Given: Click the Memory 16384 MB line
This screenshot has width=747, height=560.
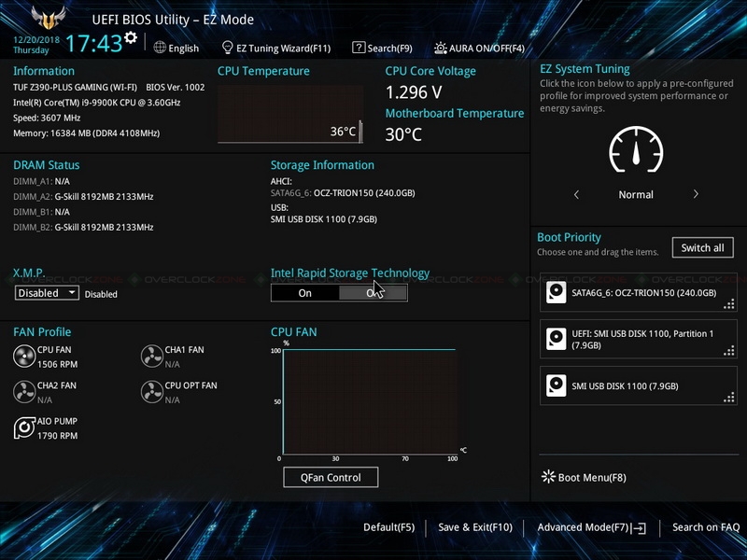Looking at the screenshot, I should click(x=86, y=133).
